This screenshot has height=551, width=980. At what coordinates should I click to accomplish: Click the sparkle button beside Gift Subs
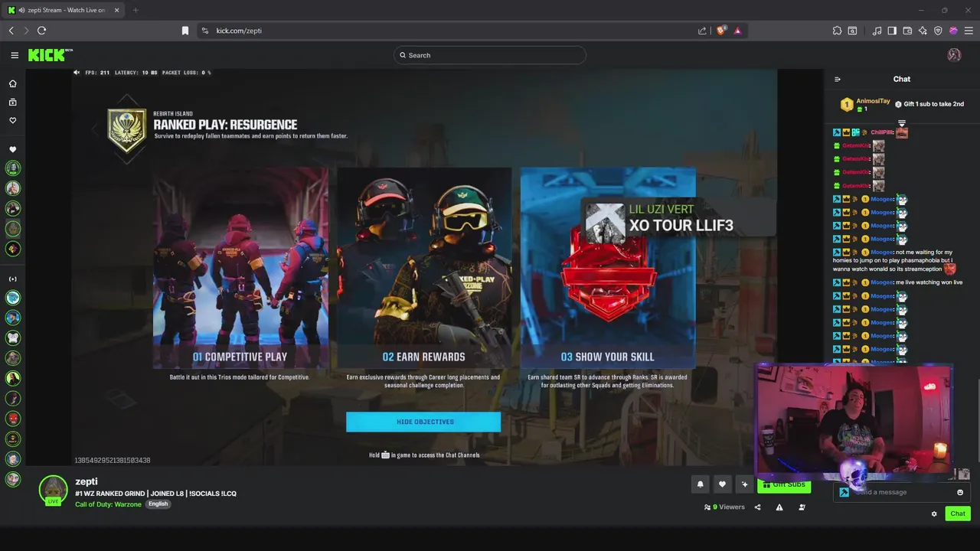pos(744,484)
